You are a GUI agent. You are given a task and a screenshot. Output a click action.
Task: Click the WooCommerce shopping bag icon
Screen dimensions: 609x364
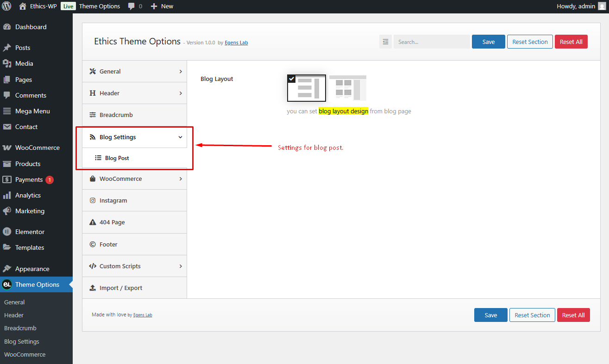coord(93,179)
